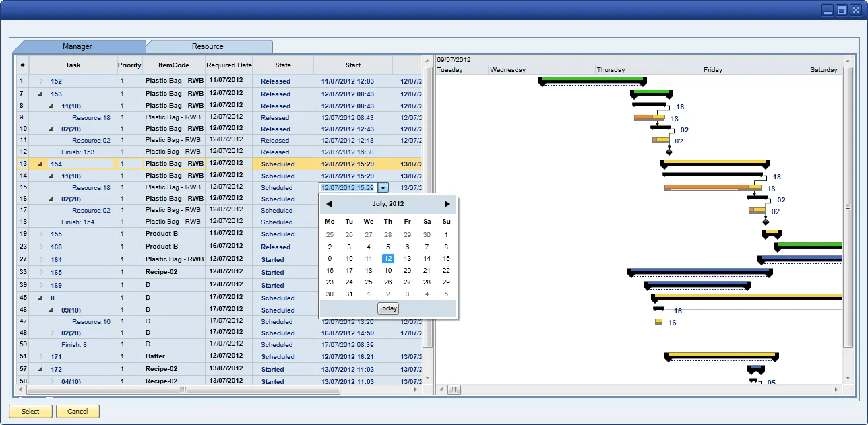Switch to the Manager tab

(77, 46)
